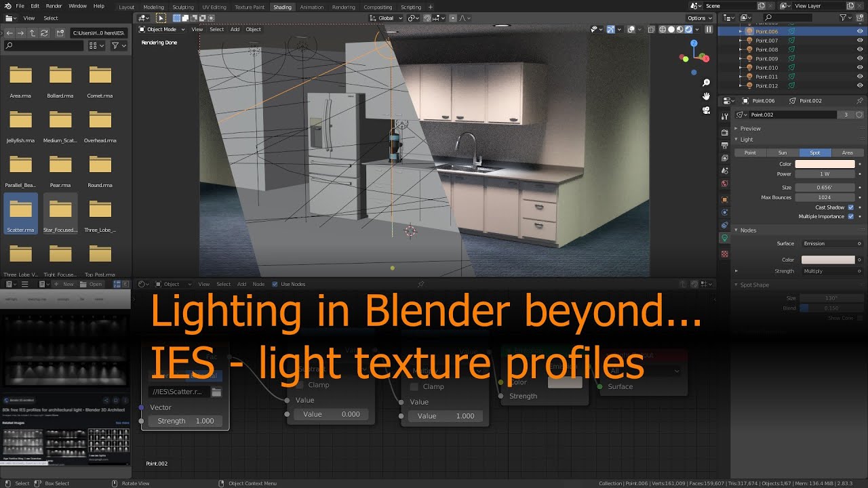Set light type to Area
The height and width of the screenshot is (488, 868).
pos(847,152)
